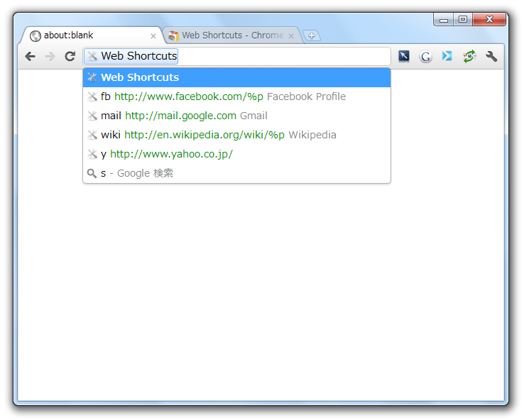The height and width of the screenshot is (420, 524).
Task: Click the green sync arrows extension icon
Action: (469, 56)
